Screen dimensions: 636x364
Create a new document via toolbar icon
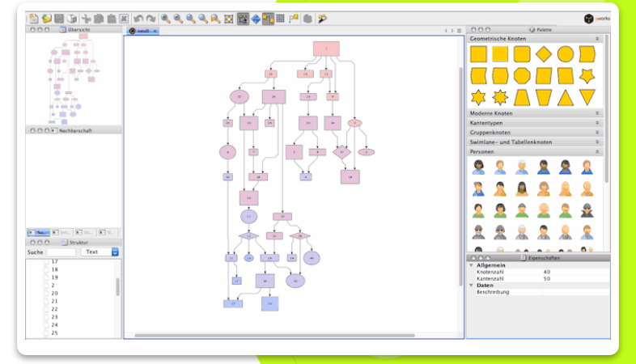point(34,19)
